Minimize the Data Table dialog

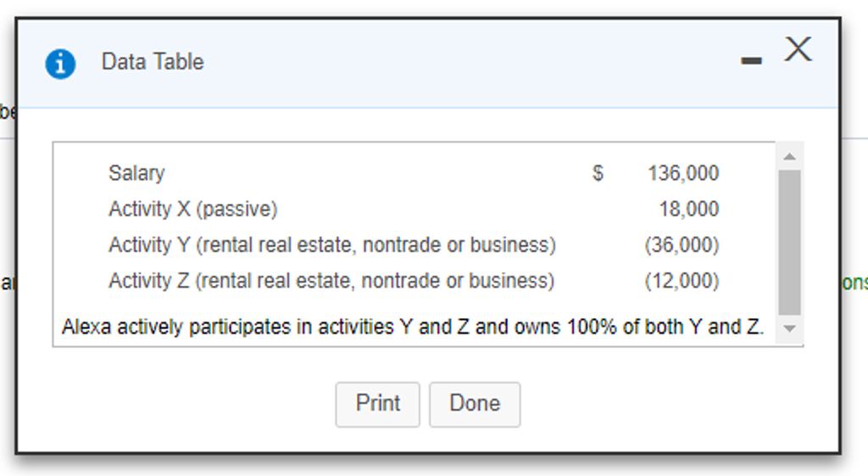[750, 61]
